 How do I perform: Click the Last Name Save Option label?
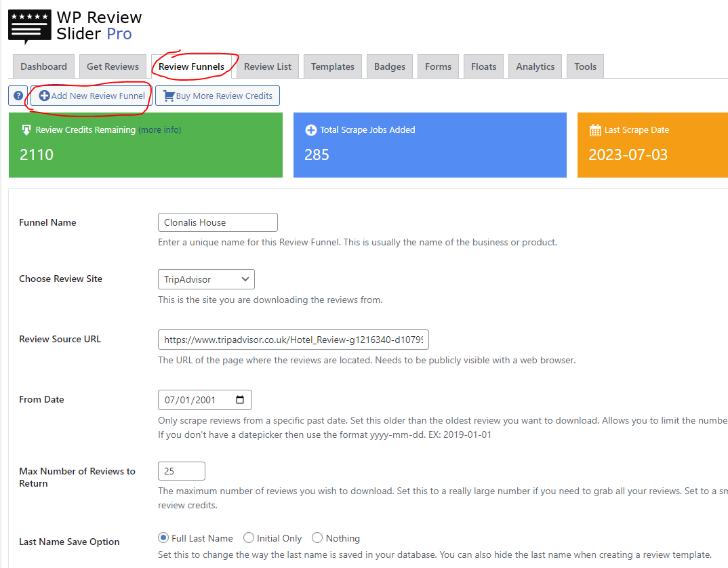tap(69, 542)
